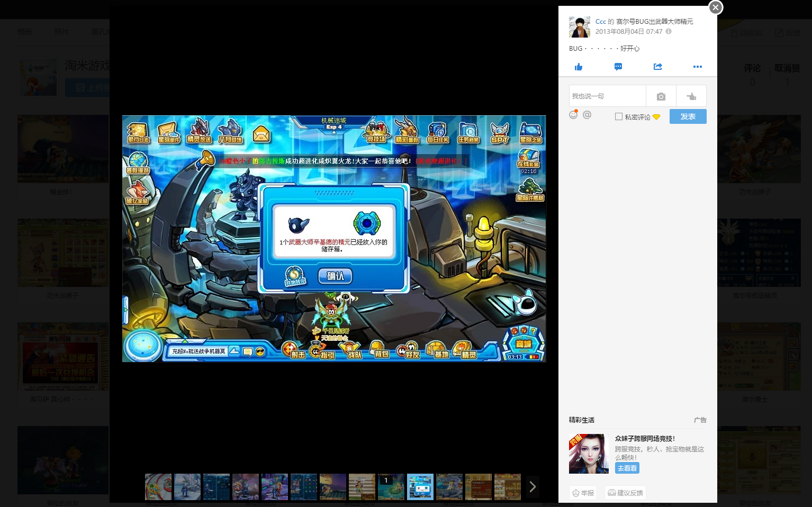Show next thumbnails with right chevron
This screenshot has height=507, width=812.
[533, 487]
